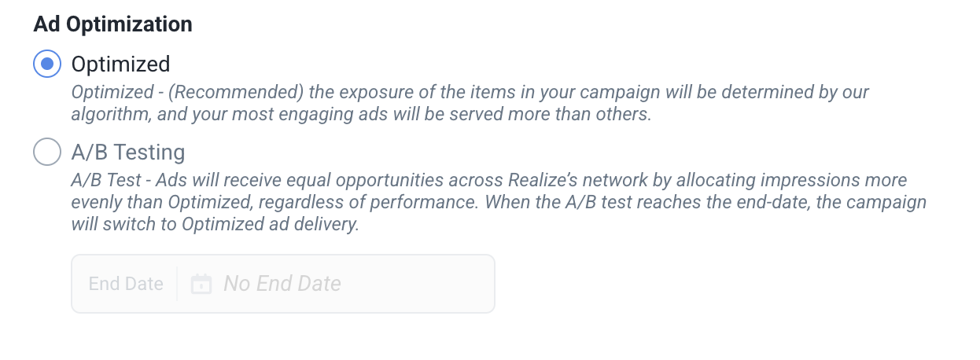Click the "No End Date" placeholder text
The image size is (980, 360).
[x=282, y=284]
